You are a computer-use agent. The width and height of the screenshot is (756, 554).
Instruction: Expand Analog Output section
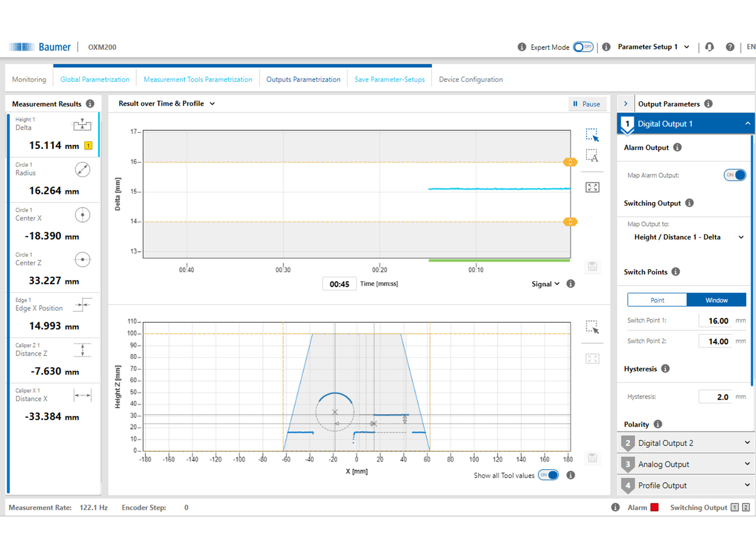click(x=686, y=464)
